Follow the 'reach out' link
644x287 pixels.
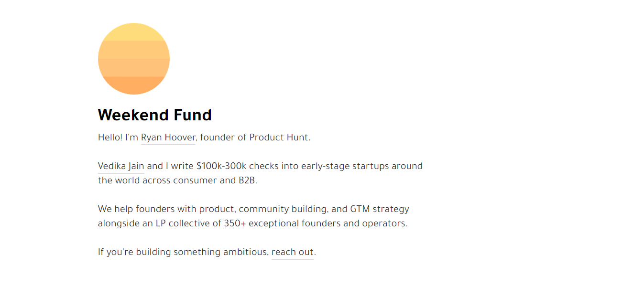293,252
